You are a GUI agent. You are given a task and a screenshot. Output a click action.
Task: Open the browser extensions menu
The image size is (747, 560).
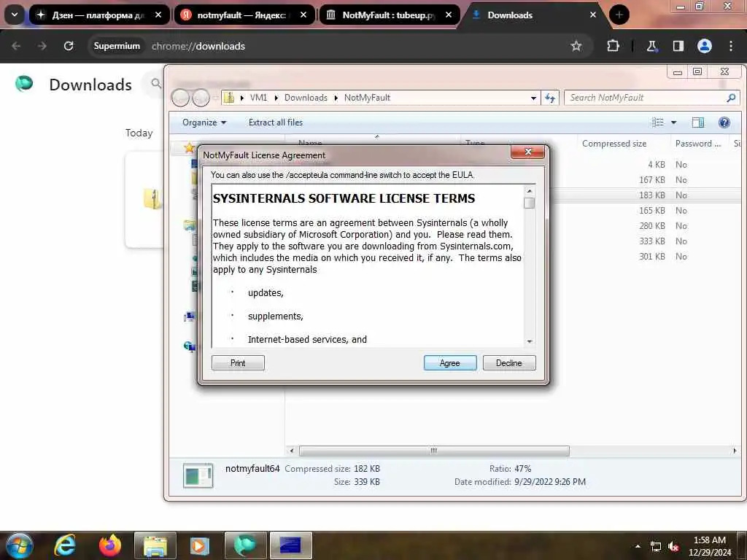coord(613,46)
